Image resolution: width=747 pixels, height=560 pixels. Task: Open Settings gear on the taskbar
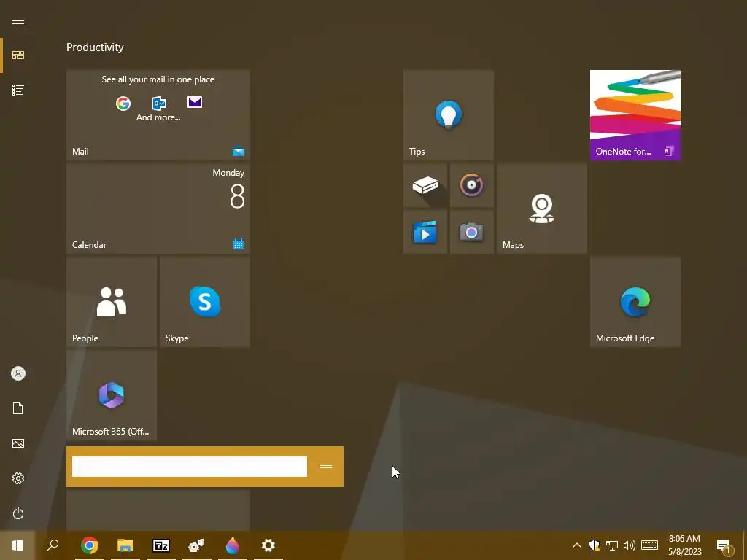(x=268, y=545)
